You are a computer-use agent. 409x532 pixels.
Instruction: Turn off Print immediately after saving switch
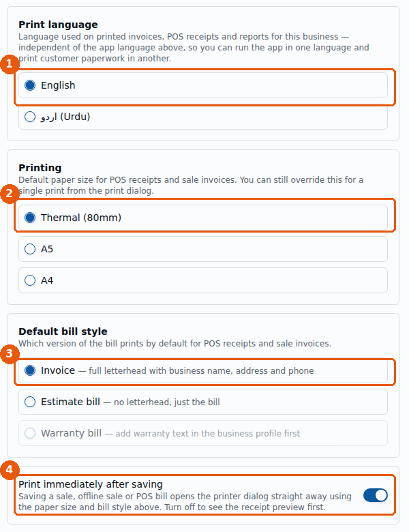tap(376, 495)
